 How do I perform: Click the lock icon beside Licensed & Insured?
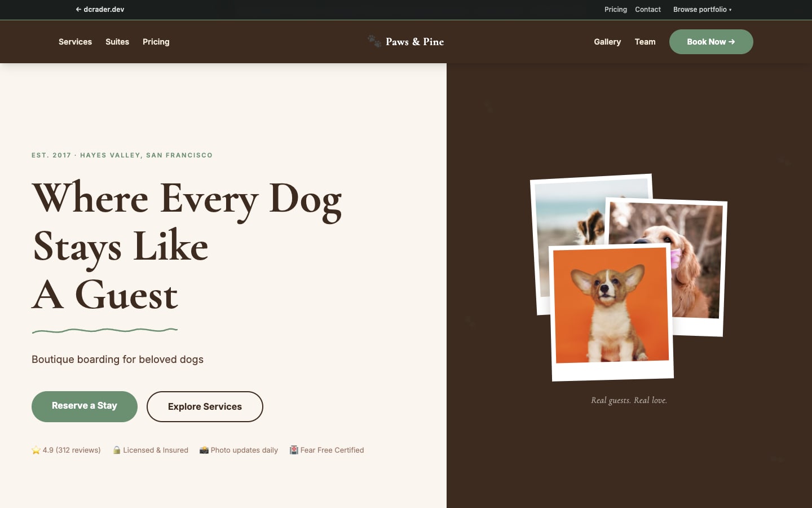click(x=117, y=450)
